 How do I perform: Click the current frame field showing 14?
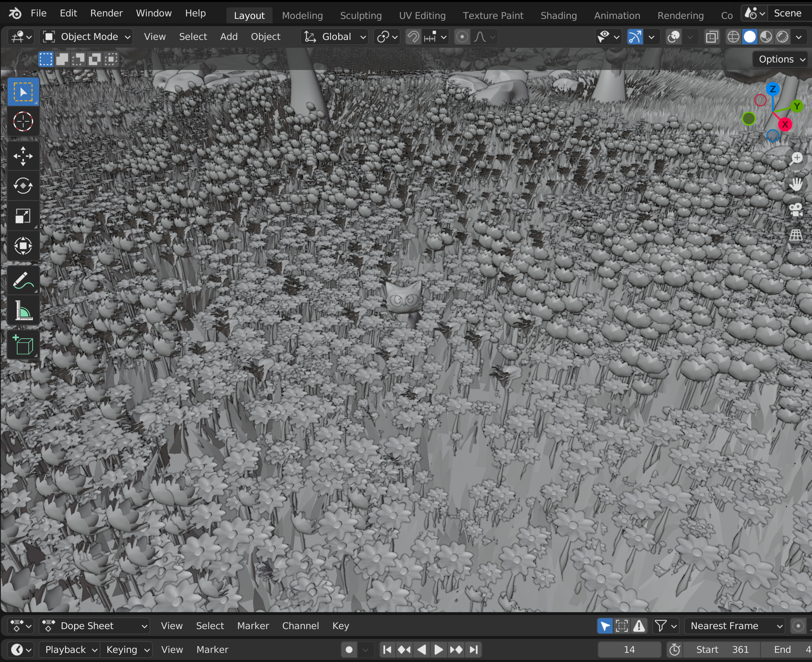coord(629,649)
